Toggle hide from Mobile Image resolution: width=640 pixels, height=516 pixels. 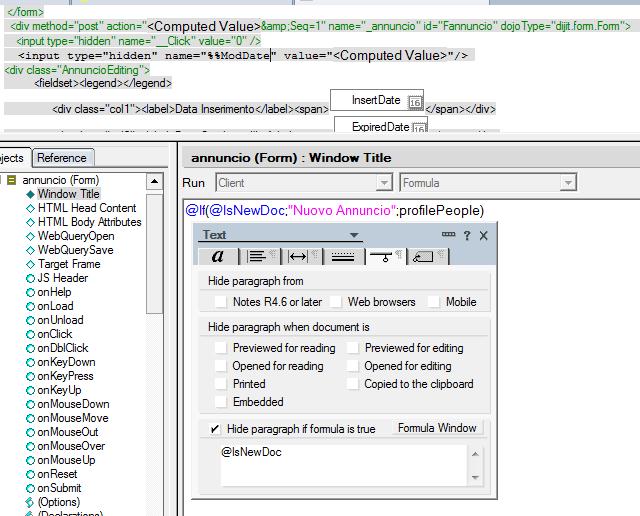(x=433, y=302)
